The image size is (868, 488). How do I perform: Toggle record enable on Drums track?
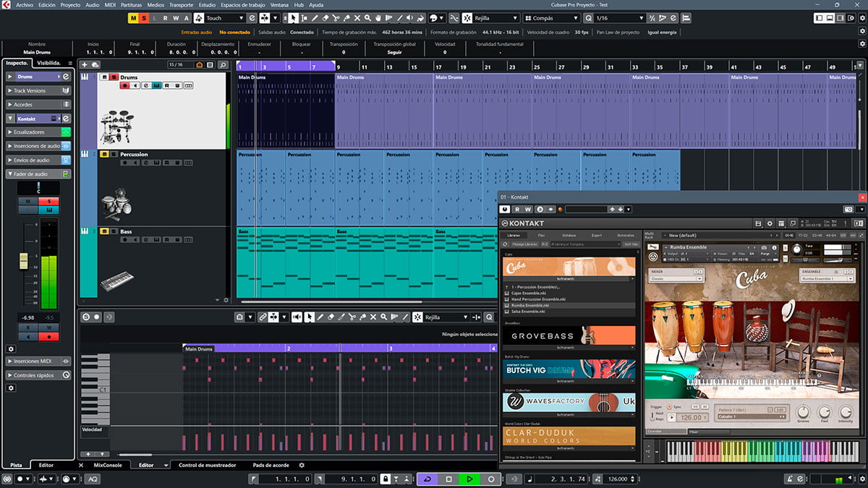[124, 85]
